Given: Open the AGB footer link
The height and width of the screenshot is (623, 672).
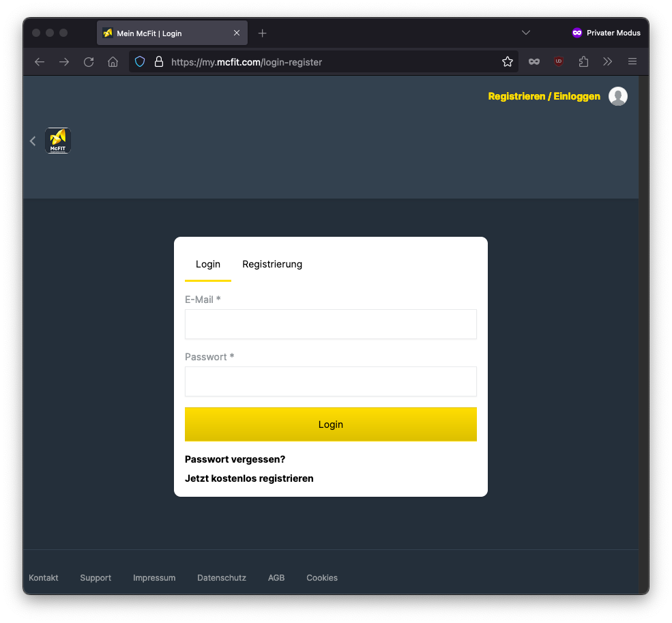Looking at the screenshot, I should [276, 577].
